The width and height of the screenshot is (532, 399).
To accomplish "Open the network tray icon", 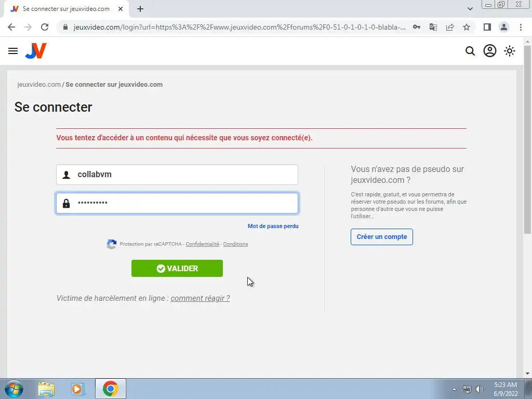I will coord(467,389).
